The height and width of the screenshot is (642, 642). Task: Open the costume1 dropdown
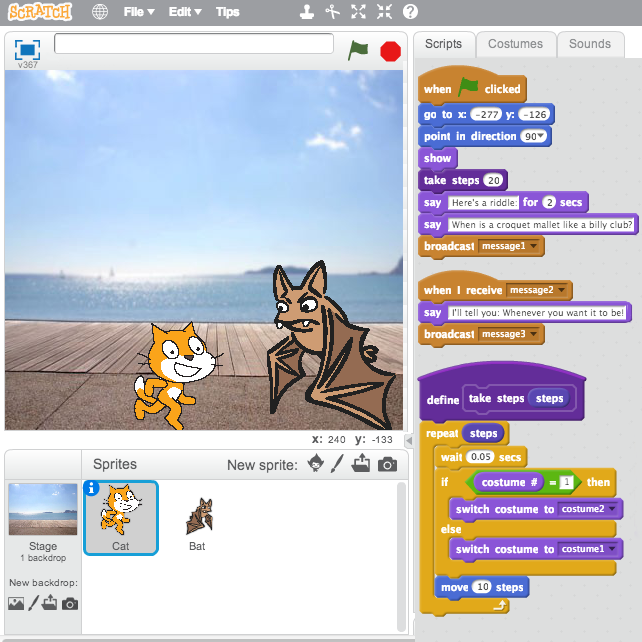612,549
